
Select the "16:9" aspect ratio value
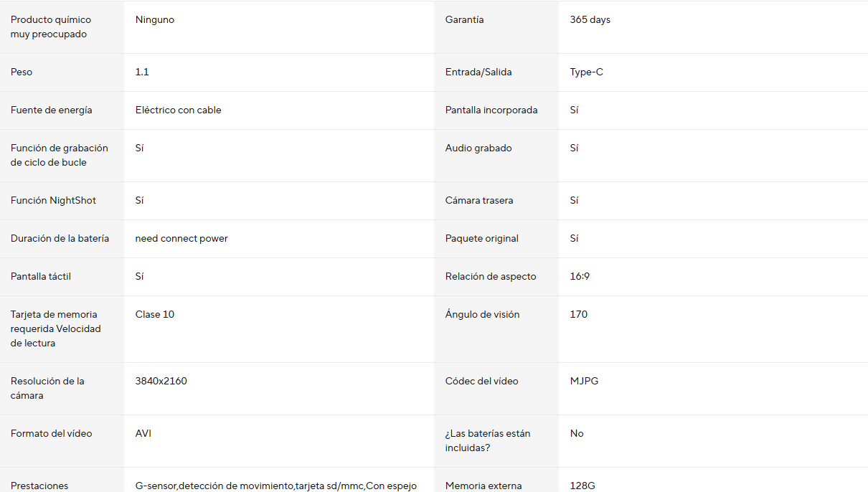point(580,277)
